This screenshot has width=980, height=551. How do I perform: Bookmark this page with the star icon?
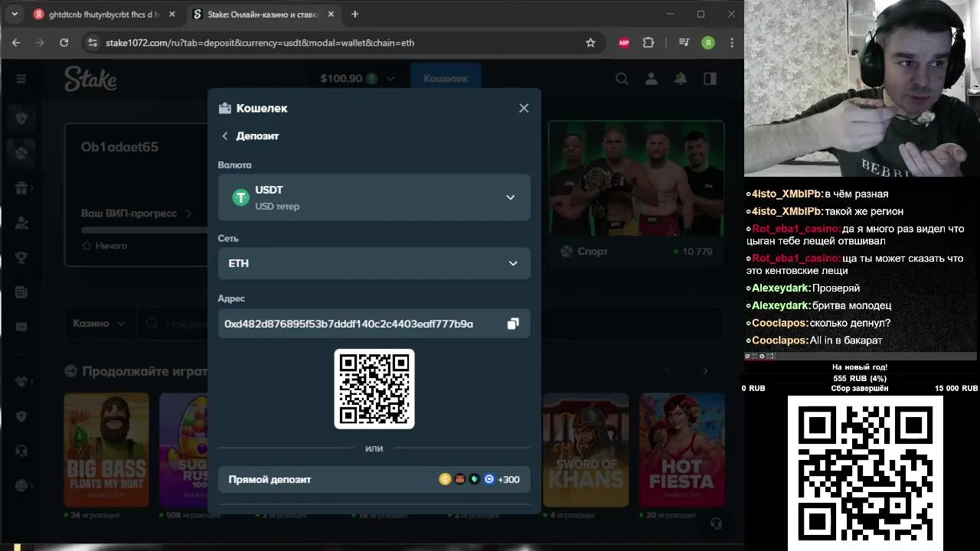pyautogui.click(x=590, y=43)
